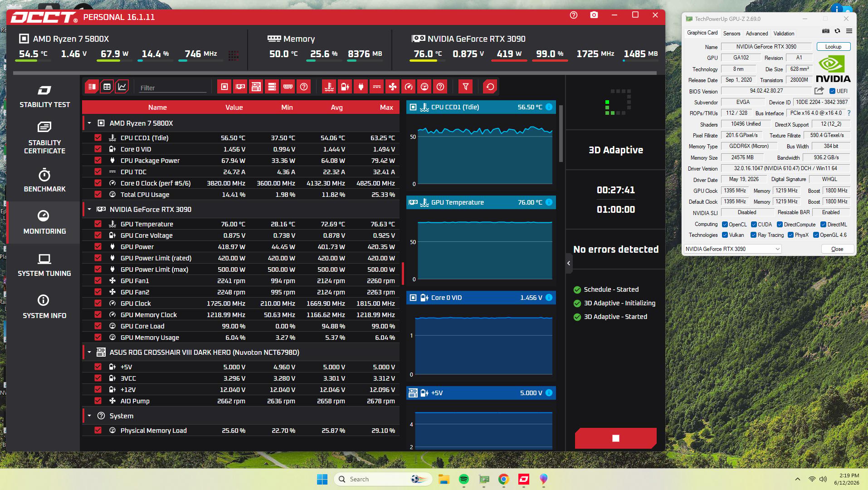Toggle motherboard sensors filter icon

256,87
